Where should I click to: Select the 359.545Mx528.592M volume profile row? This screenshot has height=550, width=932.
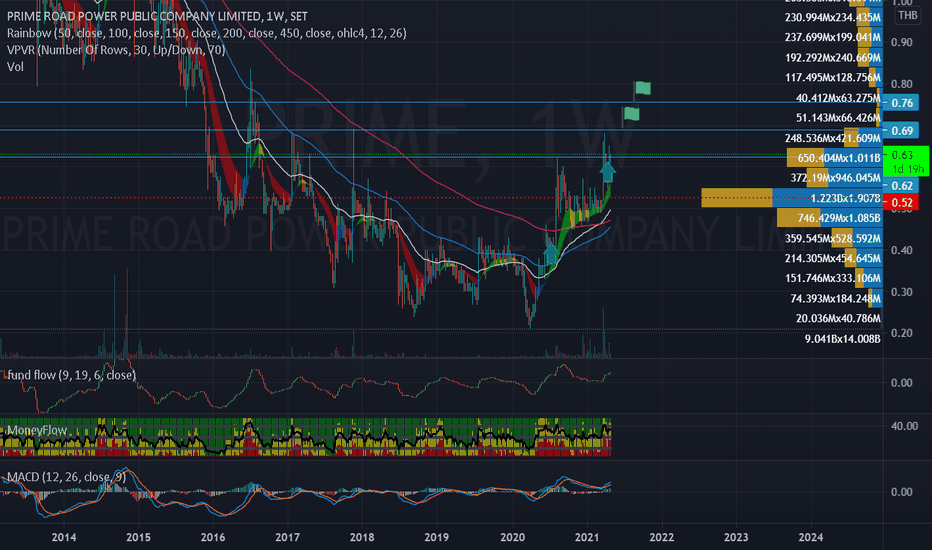(833, 238)
